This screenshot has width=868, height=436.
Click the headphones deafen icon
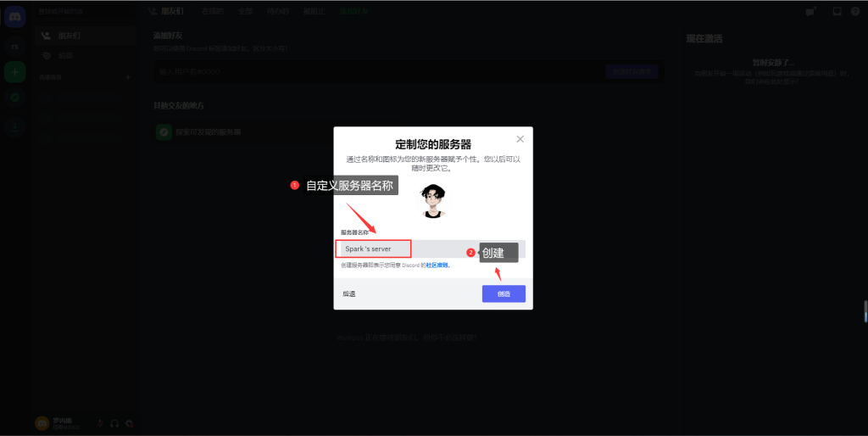coord(114,422)
